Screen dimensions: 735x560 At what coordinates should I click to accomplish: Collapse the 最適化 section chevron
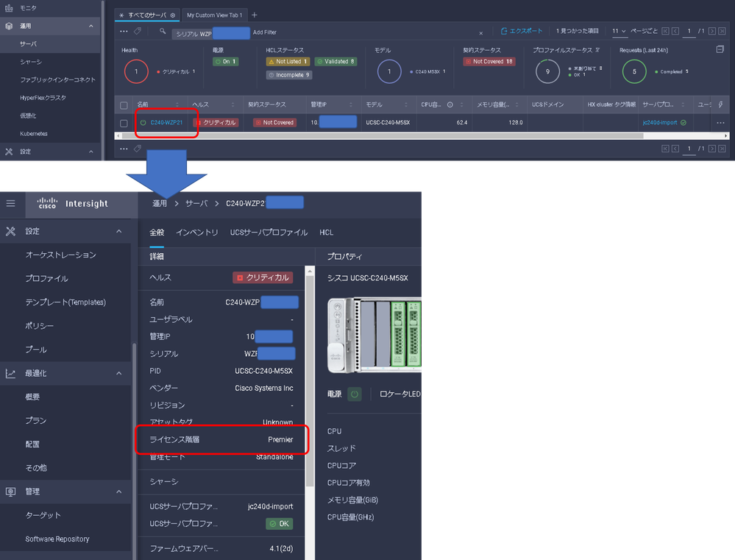coord(119,373)
